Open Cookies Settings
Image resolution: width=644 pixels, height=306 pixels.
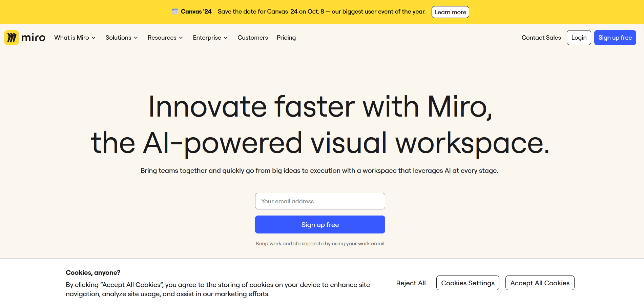coord(468,283)
